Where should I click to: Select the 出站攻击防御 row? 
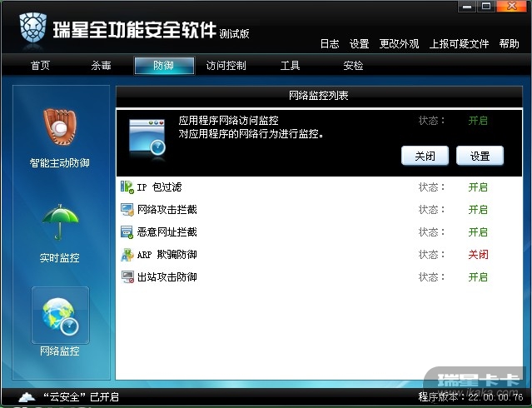pos(319,277)
